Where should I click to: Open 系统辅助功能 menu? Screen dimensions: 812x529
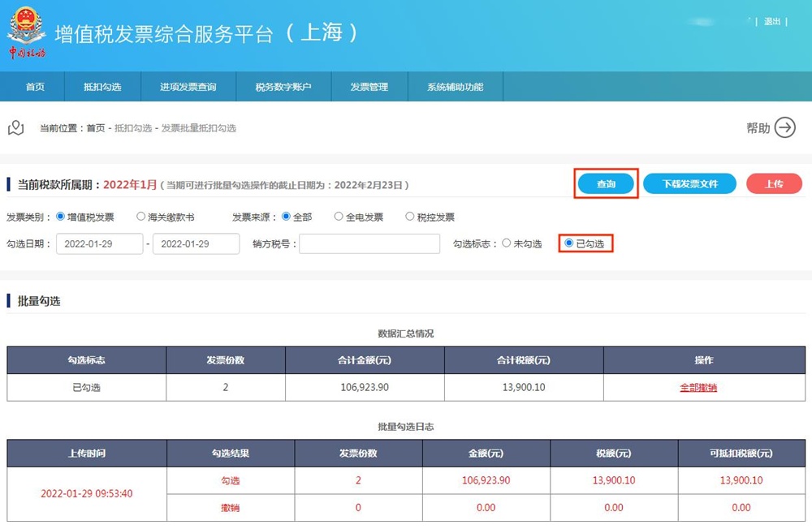click(x=455, y=87)
